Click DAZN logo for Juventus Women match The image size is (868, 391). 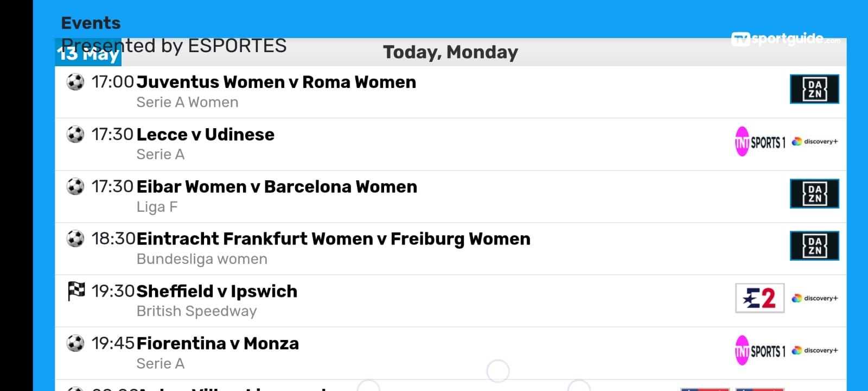coord(814,89)
